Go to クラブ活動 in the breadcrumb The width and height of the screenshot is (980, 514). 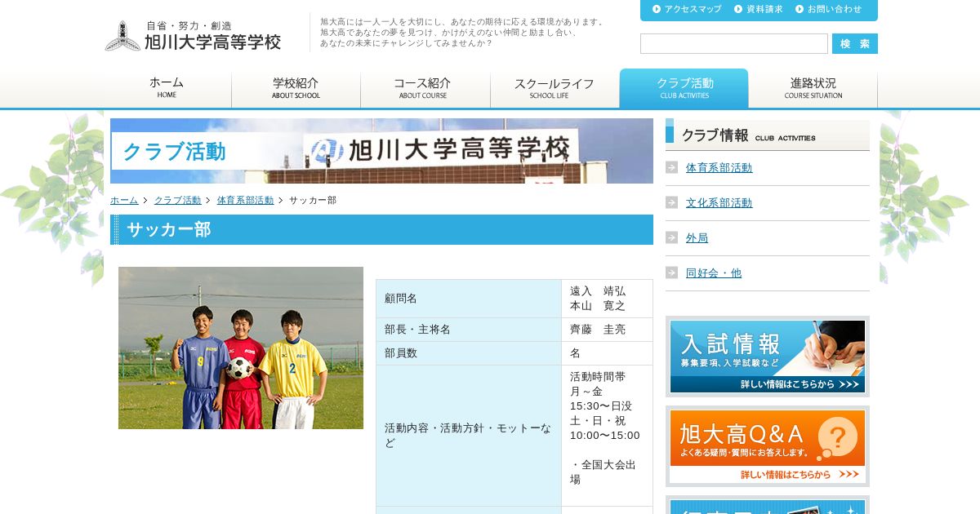177,200
